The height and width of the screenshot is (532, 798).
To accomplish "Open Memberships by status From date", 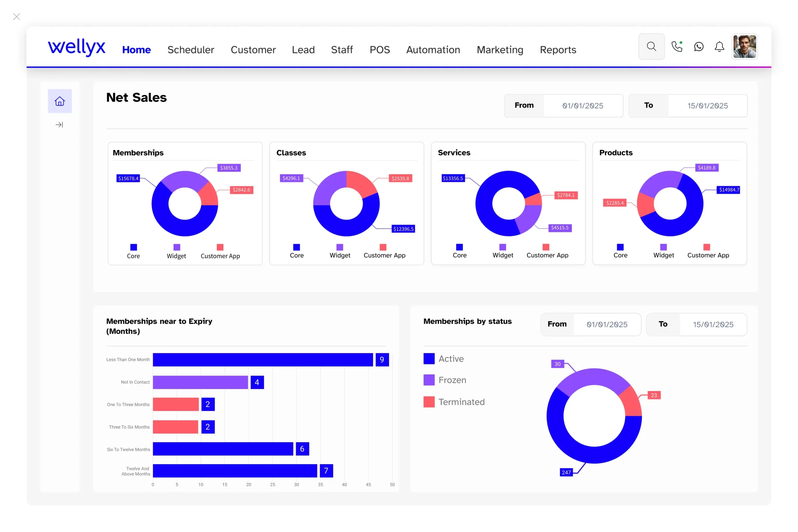I will click(607, 325).
